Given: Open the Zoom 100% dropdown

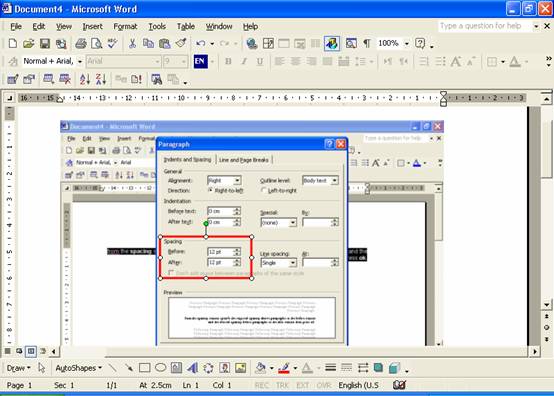Looking at the screenshot, I should pyautogui.click(x=407, y=43).
